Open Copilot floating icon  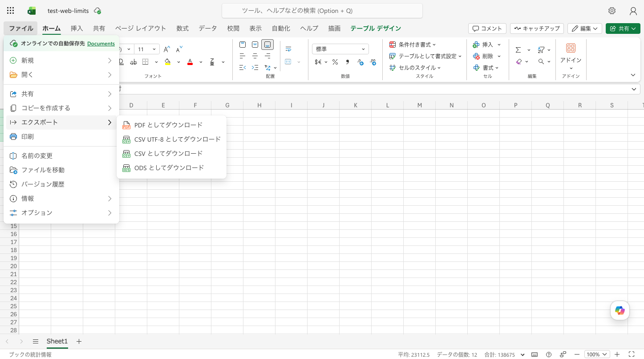tap(620, 310)
